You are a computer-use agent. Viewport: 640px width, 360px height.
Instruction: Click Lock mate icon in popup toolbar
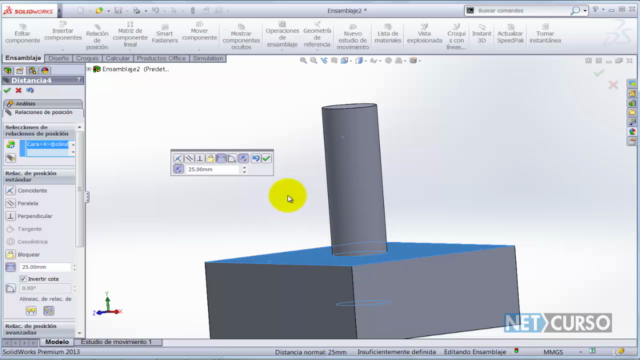210,158
